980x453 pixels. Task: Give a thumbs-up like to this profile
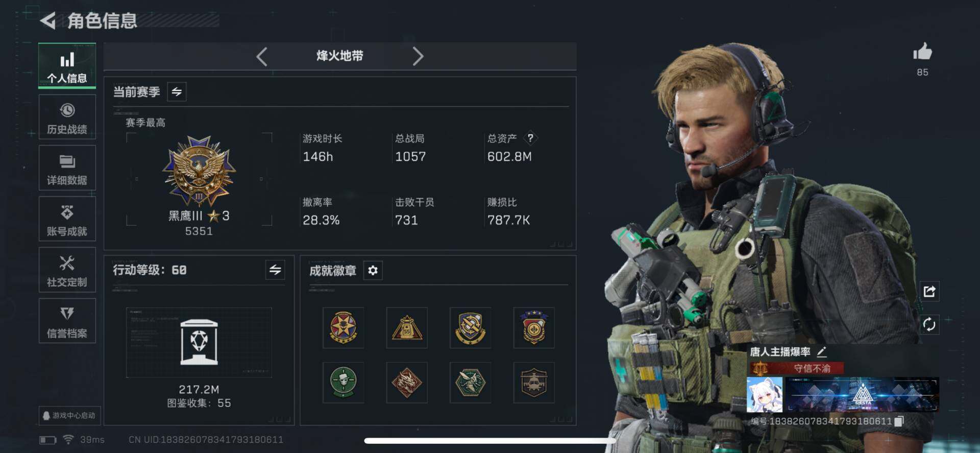pos(922,52)
